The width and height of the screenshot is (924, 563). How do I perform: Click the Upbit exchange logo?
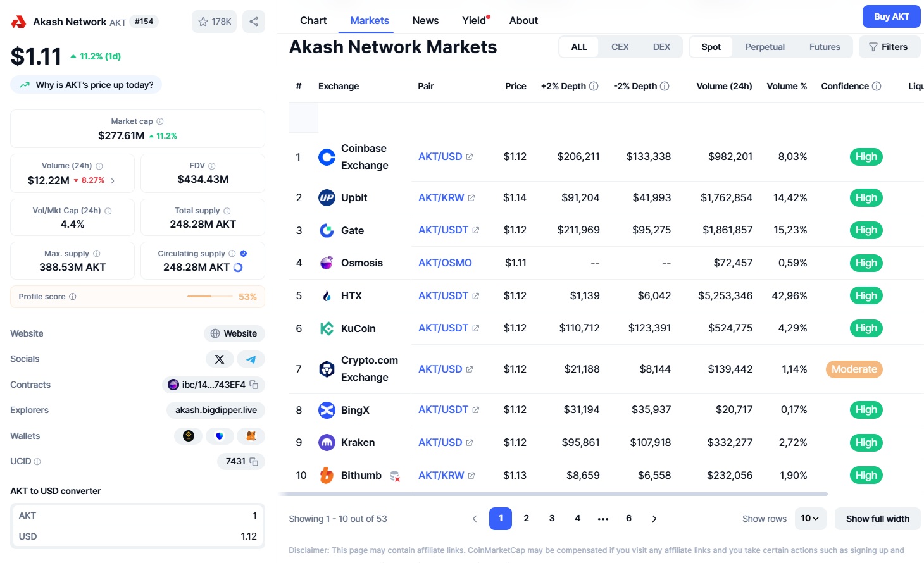[327, 198]
